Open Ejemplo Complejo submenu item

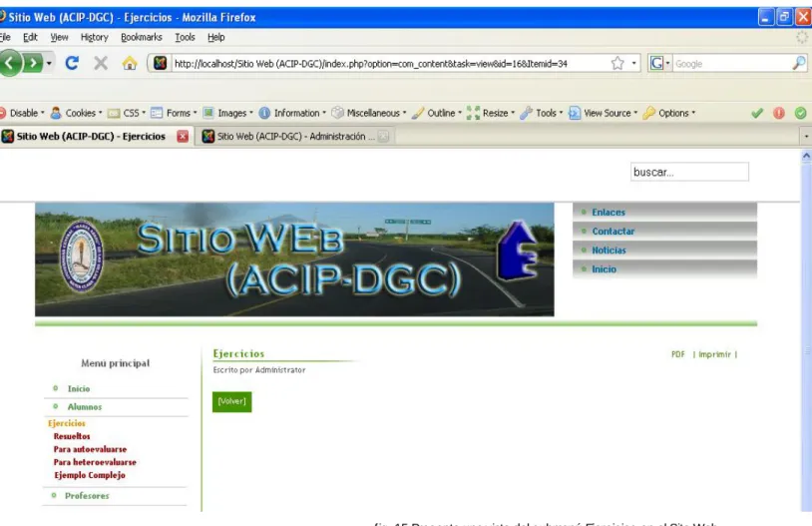(x=90, y=475)
